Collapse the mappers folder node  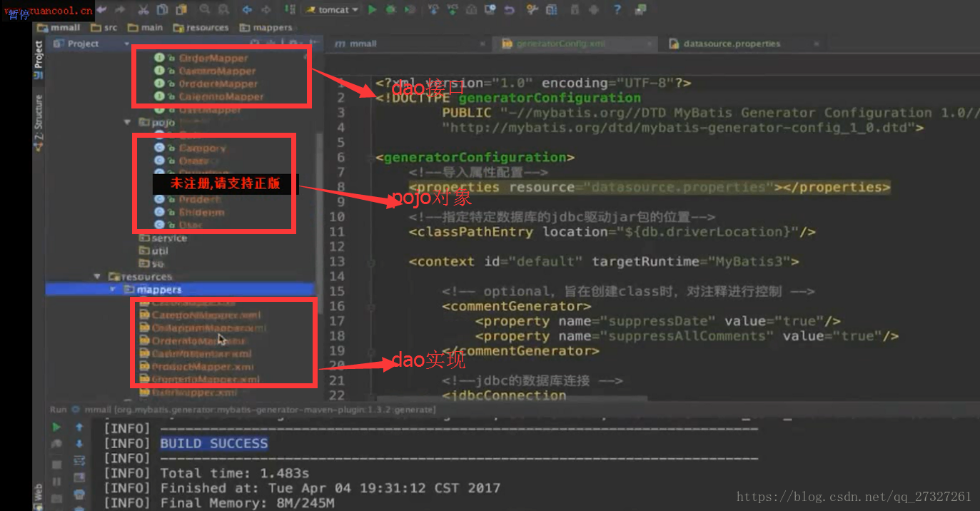tap(113, 290)
